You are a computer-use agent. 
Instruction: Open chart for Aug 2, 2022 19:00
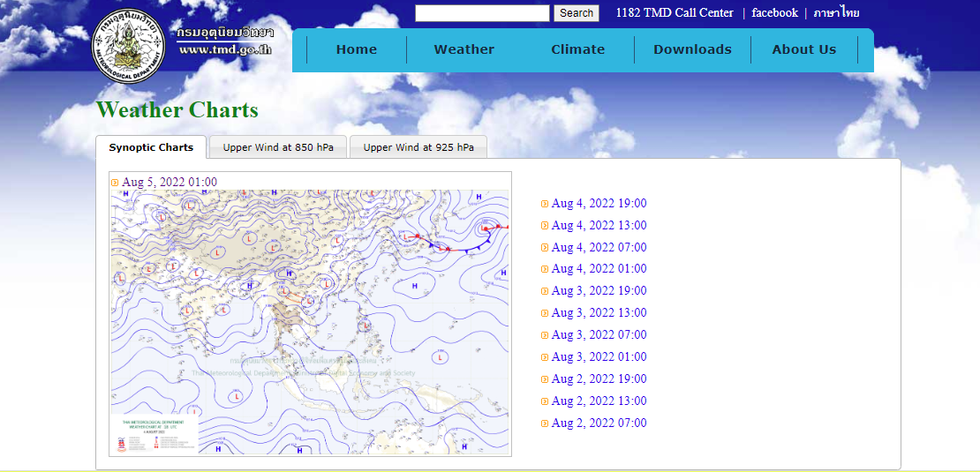599,379
